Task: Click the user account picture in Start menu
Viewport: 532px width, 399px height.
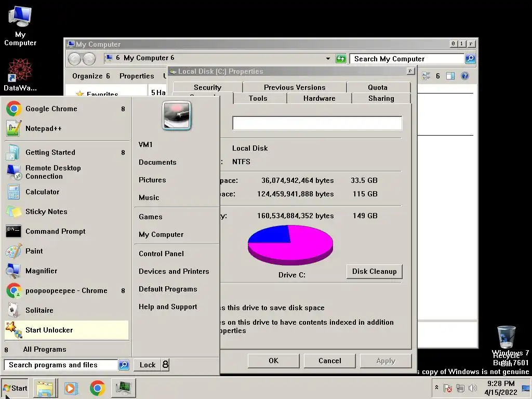Action: point(177,116)
